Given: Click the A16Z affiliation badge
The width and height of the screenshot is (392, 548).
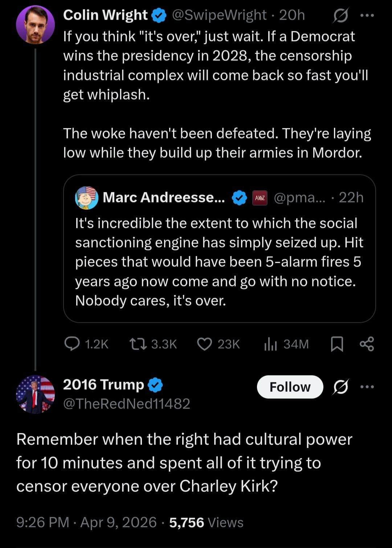Looking at the screenshot, I should point(260,198).
